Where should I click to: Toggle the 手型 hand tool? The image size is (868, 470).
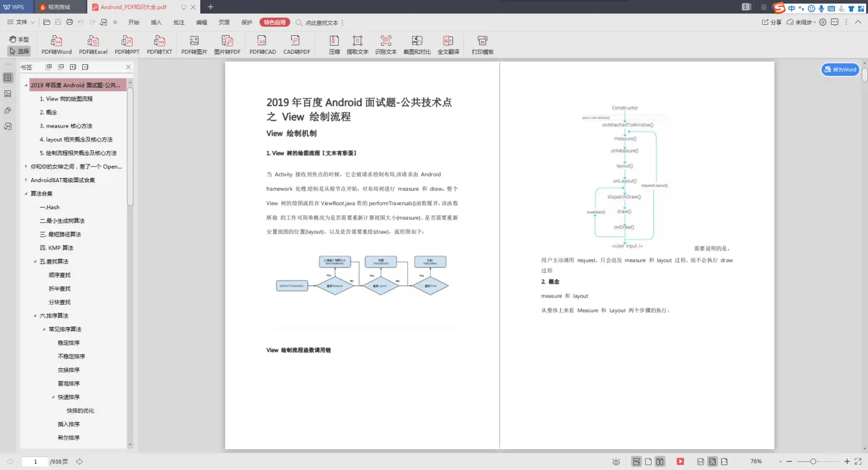[19, 39]
